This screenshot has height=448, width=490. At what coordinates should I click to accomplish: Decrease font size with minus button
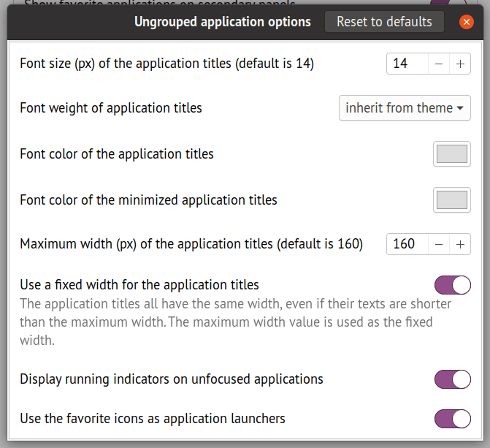point(439,64)
